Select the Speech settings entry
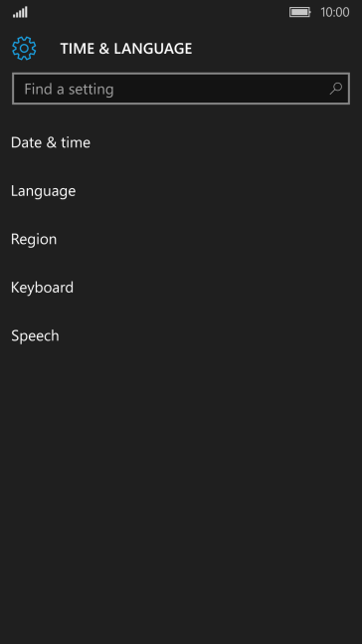362x644 pixels. 181,335
